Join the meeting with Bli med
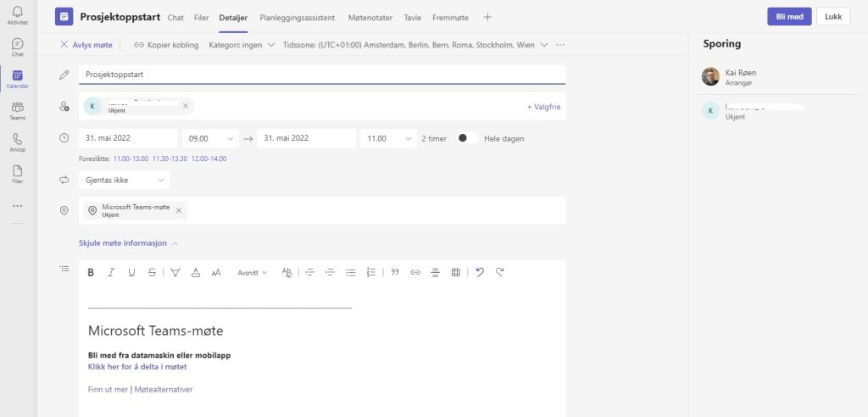868x417 pixels. point(789,17)
